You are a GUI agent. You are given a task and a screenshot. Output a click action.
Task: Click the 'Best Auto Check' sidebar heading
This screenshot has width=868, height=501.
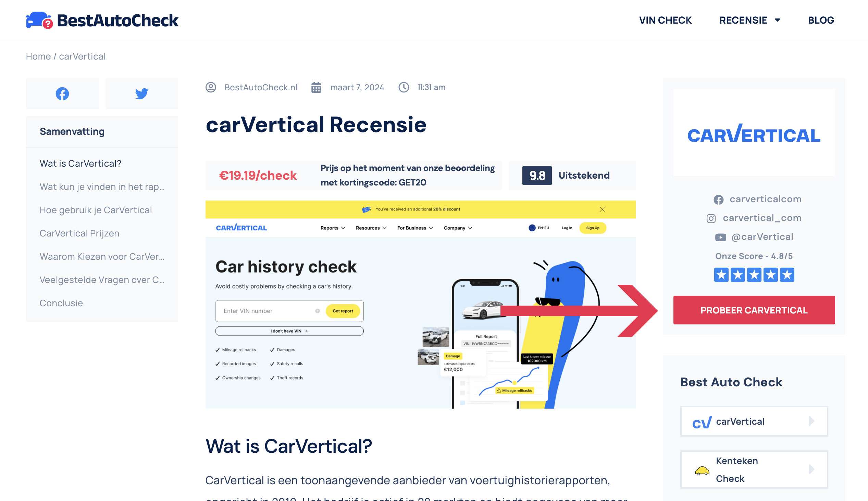tap(731, 382)
